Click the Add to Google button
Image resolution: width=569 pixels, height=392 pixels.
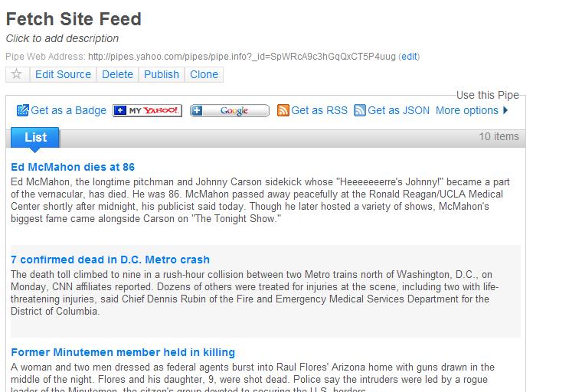point(230,111)
